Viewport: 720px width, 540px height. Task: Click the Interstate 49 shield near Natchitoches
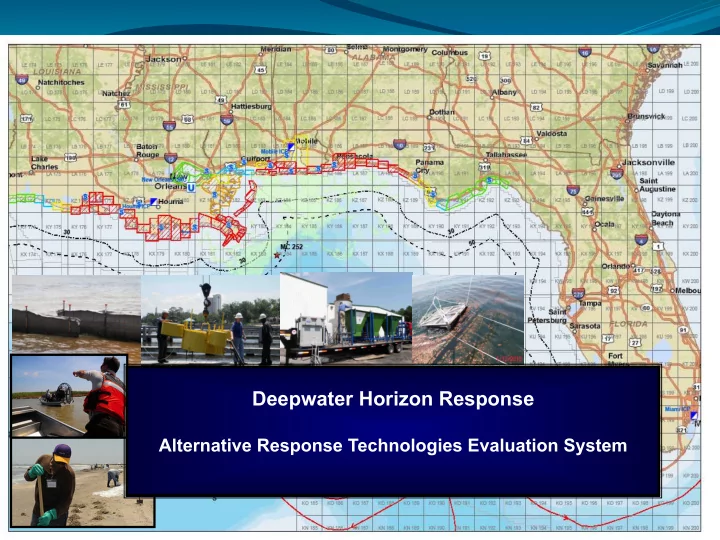click(x=22, y=79)
